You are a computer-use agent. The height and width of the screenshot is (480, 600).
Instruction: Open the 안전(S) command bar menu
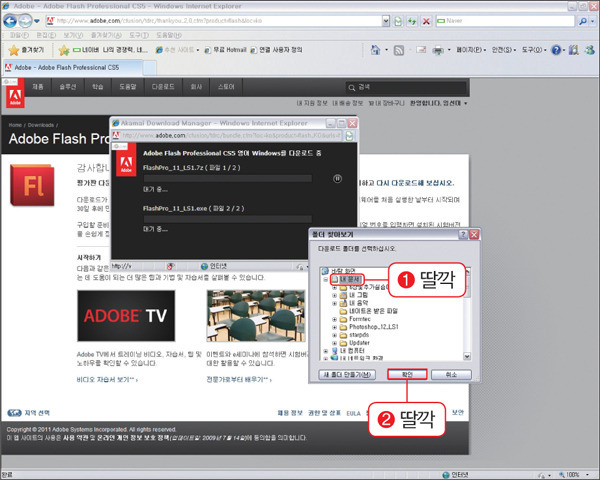(504, 50)
